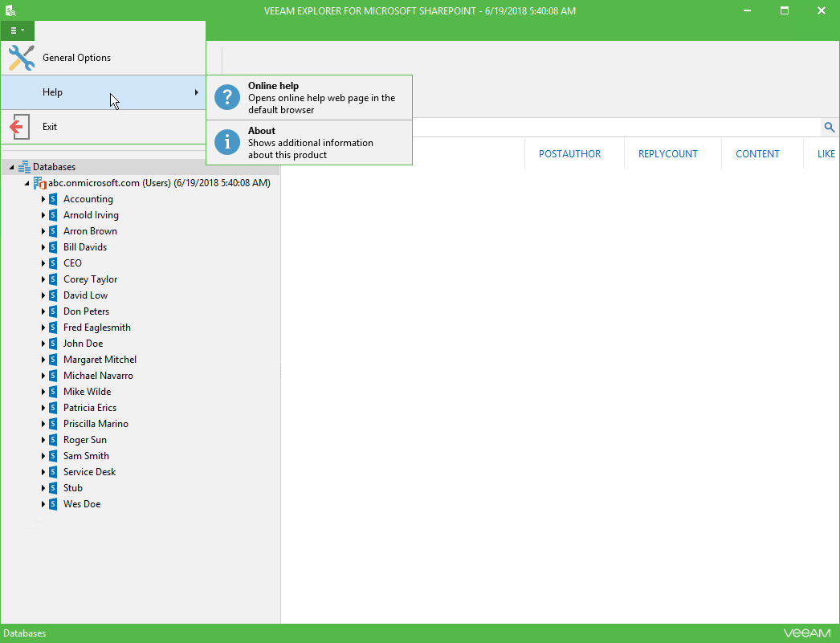840x643 pixels.
Task: Select the Sam Smith tree item
Action: (x=86, y=456)
